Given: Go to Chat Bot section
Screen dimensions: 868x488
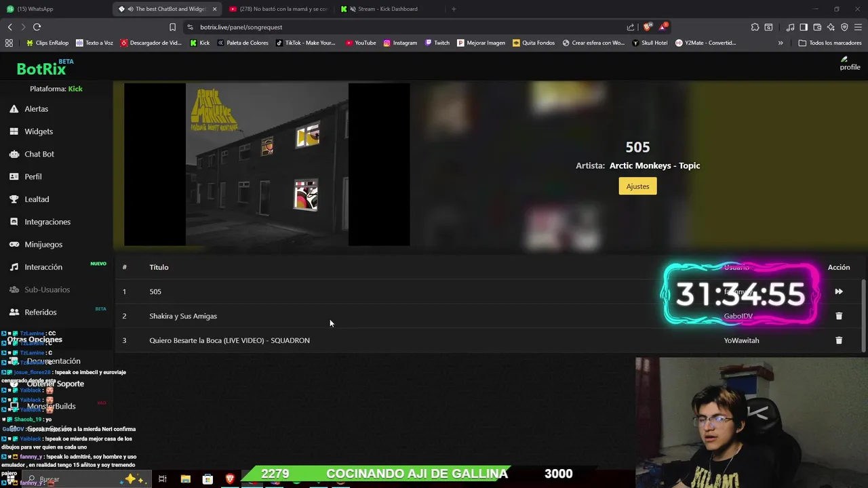Looking at the screenshot, I should (39, 154).
